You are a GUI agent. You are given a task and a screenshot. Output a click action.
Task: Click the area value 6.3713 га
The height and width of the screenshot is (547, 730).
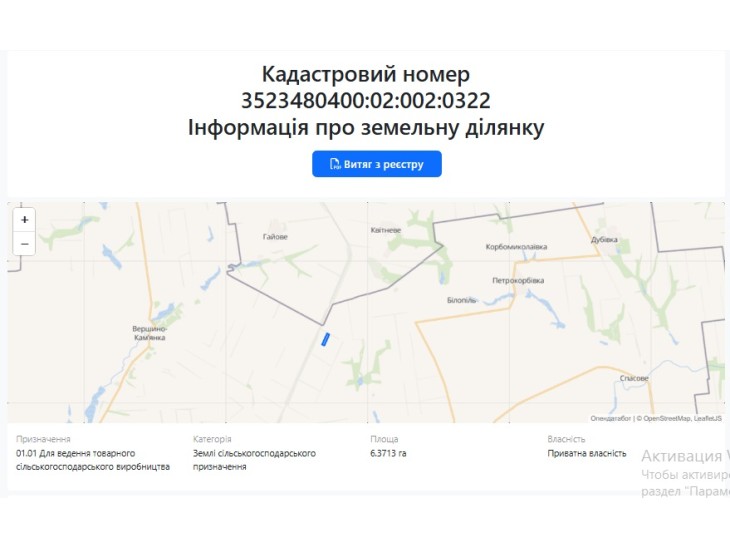(x=388, y=453)
